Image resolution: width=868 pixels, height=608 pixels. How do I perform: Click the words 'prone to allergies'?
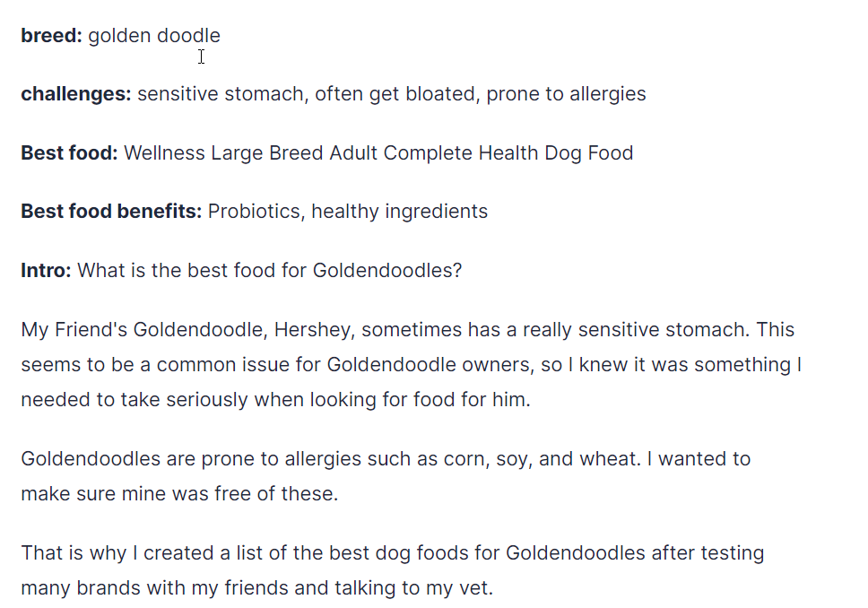(566, 94)
